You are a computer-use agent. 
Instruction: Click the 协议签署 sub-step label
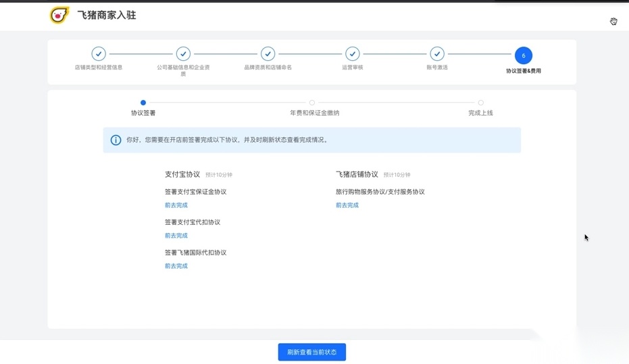(143, 113)
